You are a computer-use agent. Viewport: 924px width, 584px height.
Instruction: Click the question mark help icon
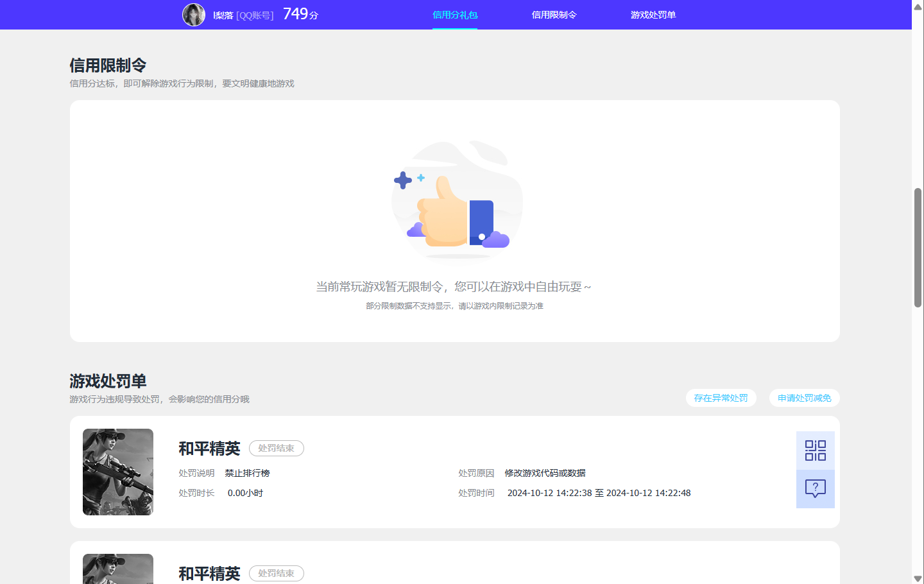815,489
